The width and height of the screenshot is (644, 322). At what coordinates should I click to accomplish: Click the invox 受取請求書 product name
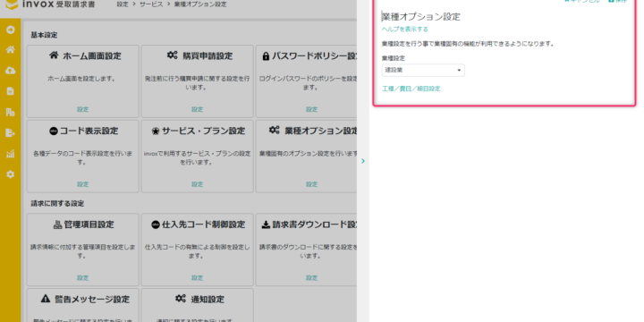point(59,4)
